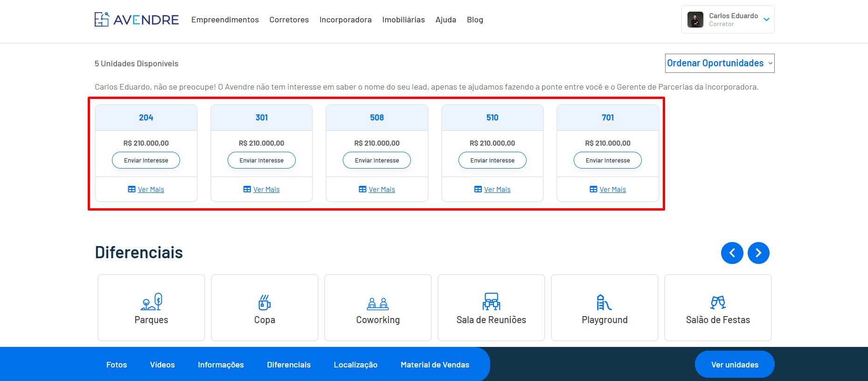Screen dimensions: 868x381
Task: Click R$ 210.000,00 price of unit 204
Action: 146,143
